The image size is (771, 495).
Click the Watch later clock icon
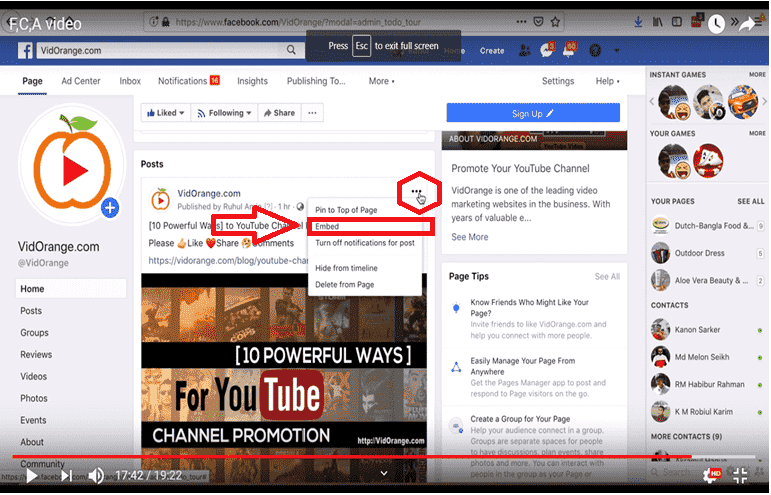click(716, 23)
